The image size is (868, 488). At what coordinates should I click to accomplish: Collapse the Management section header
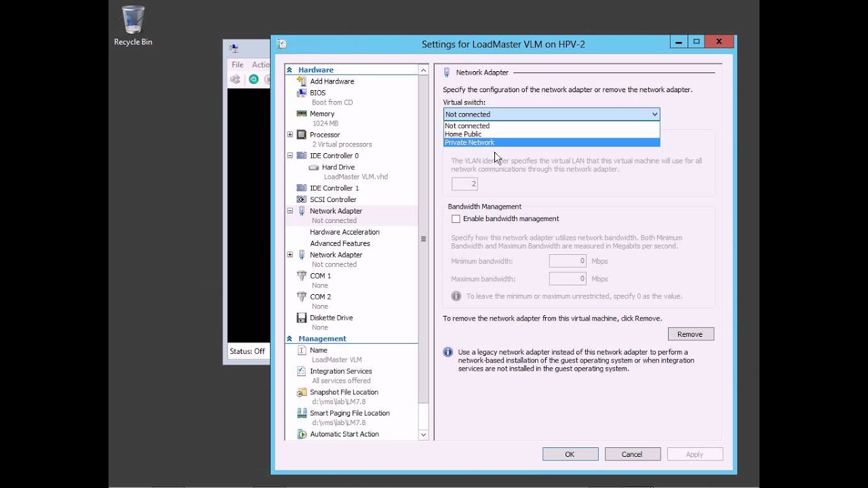[x=290, y=339]
